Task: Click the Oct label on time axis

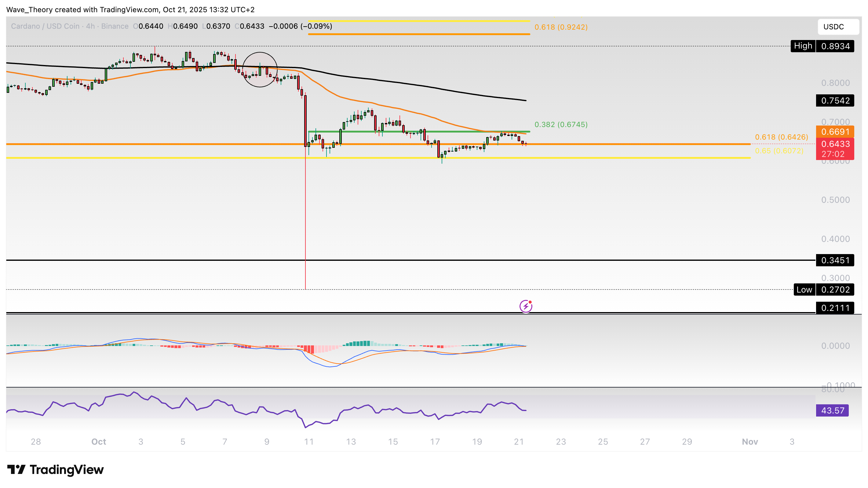Action: (x=98, y=442)
